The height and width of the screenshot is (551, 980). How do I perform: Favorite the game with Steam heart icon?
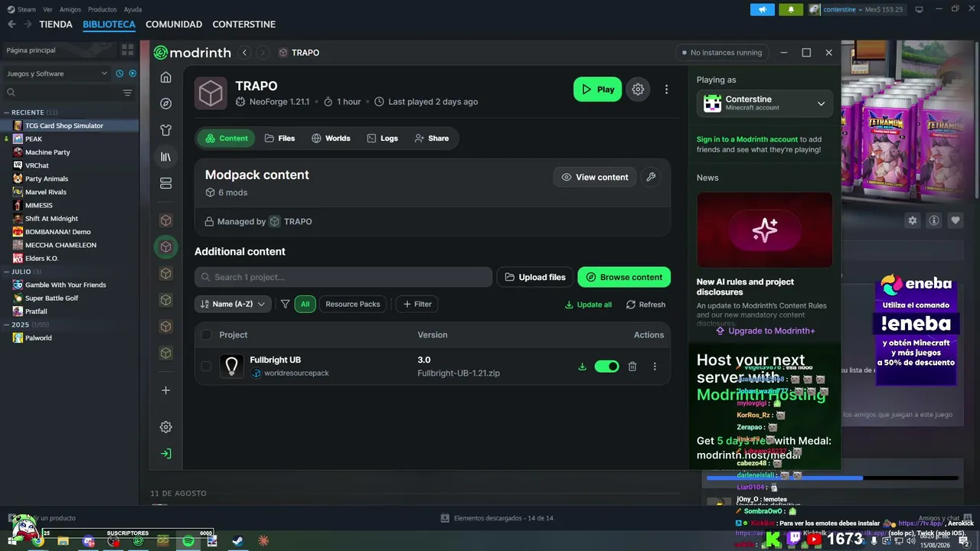(955, 220)
